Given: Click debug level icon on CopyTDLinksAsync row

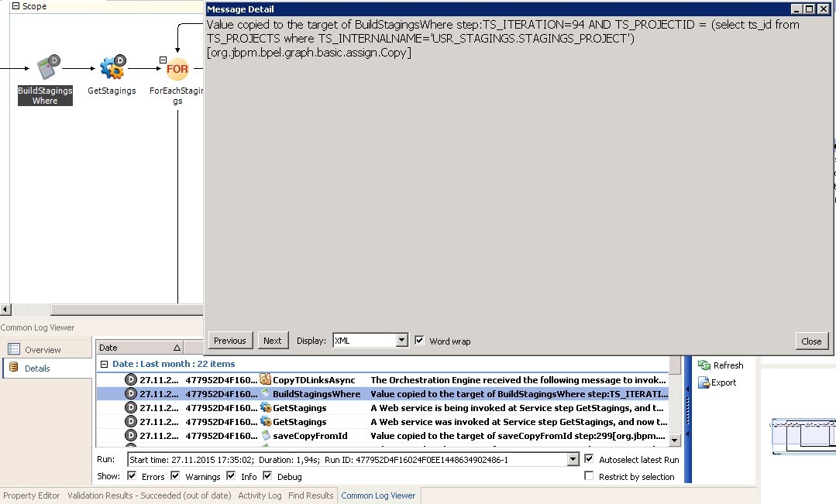Looking at the screenshot, I should (x=131, y=380).
